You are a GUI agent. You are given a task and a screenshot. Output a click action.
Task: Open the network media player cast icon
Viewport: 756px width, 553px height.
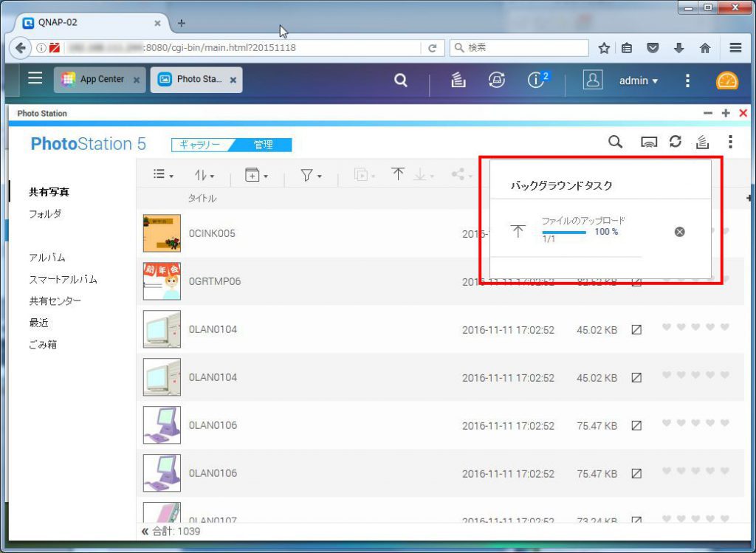(x=648, y=142)
